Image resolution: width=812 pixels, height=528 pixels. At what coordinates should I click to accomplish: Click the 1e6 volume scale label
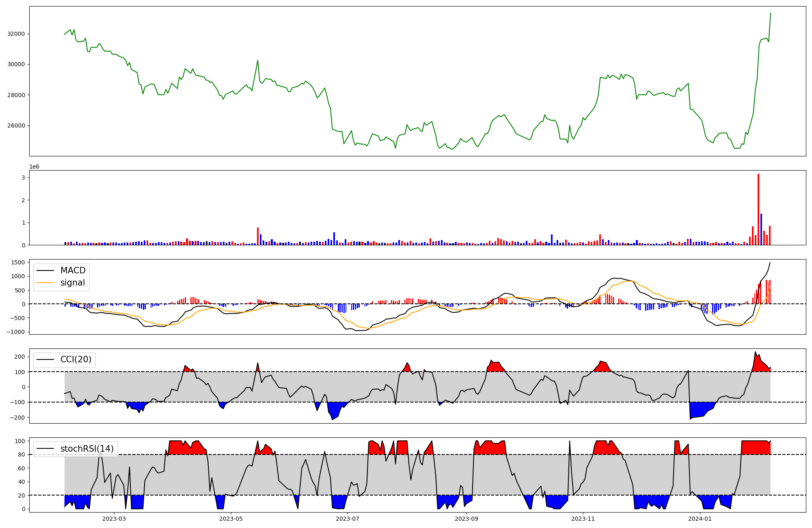pos(34,167)
